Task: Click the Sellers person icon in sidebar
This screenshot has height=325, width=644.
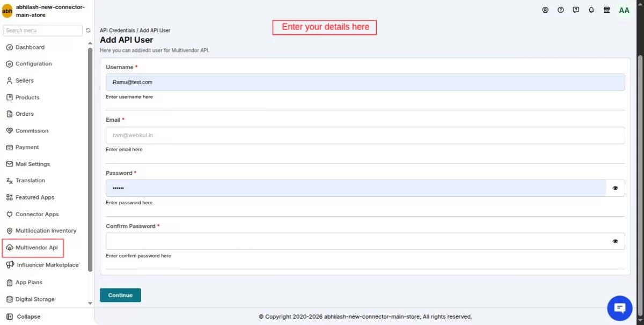Action: tap(9, 80)
